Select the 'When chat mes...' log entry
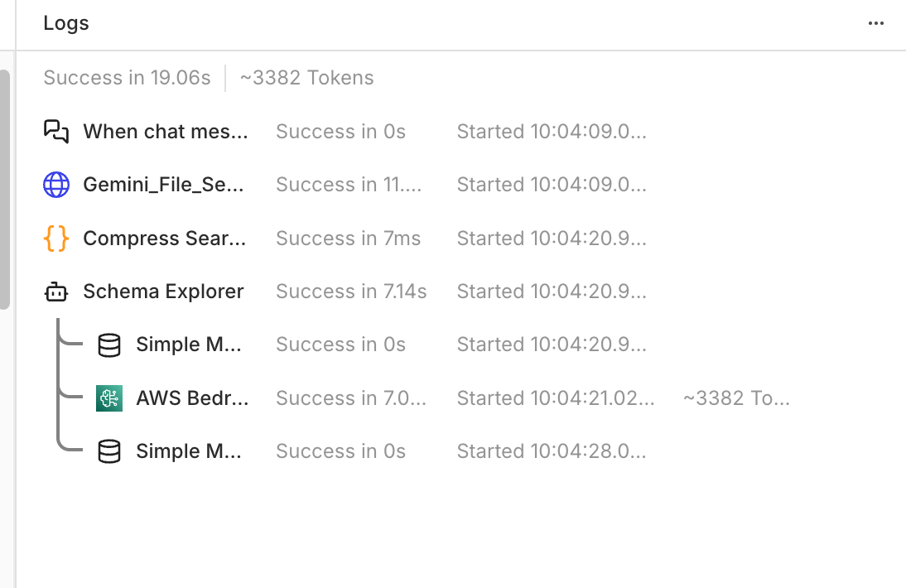Image resolution: width=906 pixels, height=588 pixels. point(165,132)
